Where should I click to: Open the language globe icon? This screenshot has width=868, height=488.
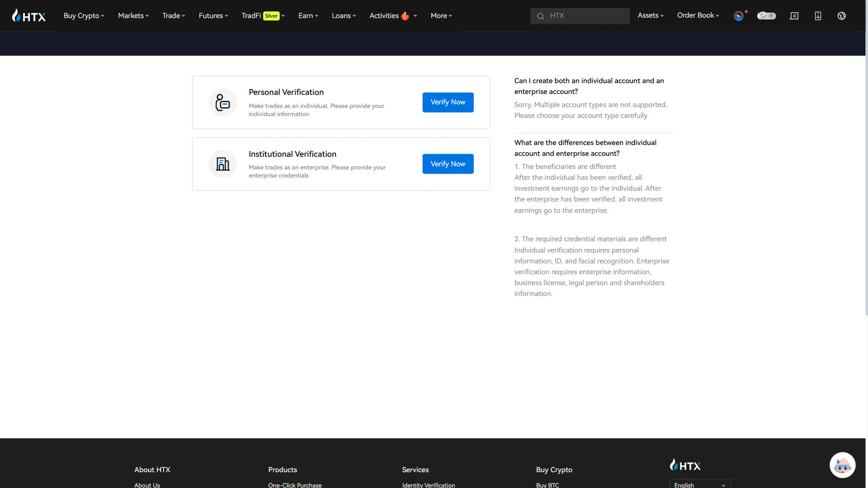click(841, 16)
